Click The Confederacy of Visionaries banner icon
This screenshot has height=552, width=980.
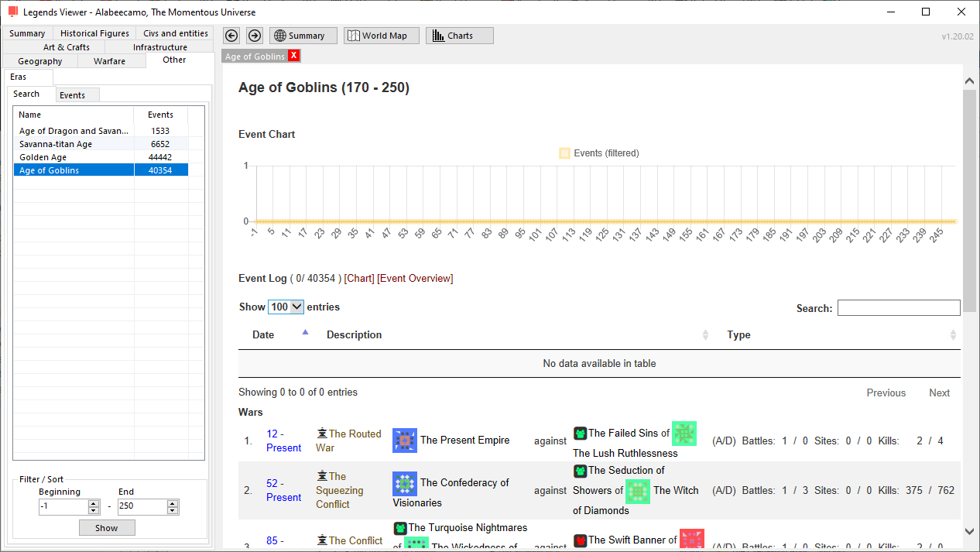point(405,484)
